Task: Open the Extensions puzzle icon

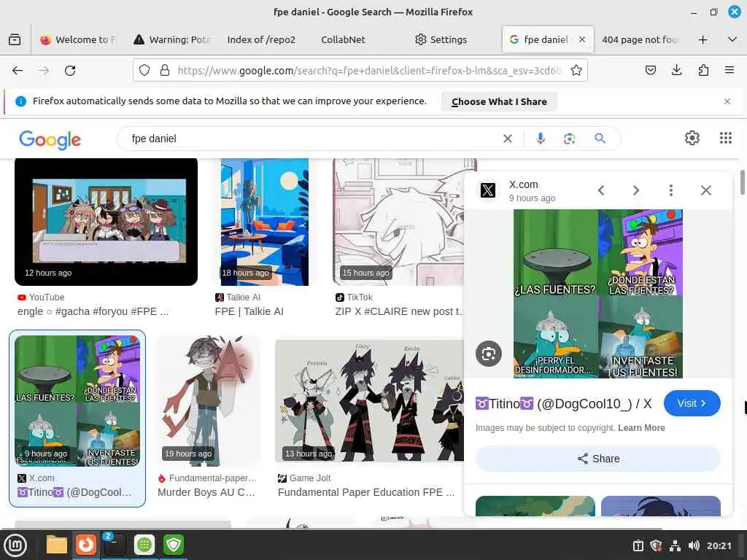Action: 703,71
